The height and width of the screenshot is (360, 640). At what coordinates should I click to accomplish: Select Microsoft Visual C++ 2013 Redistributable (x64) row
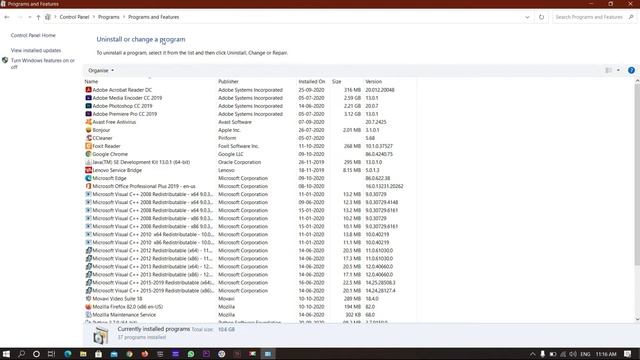tap(250, 267)
